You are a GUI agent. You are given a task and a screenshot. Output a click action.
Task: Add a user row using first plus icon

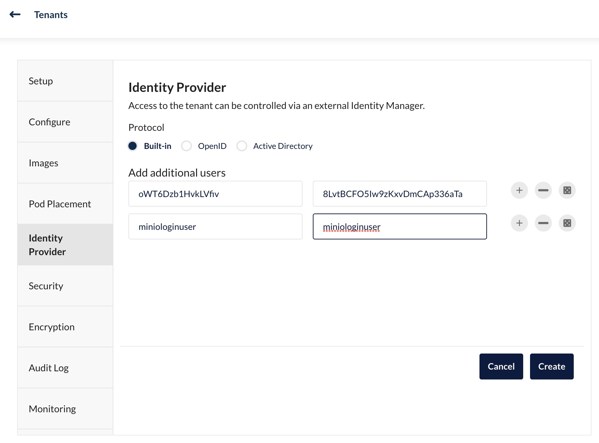[519, 190]
